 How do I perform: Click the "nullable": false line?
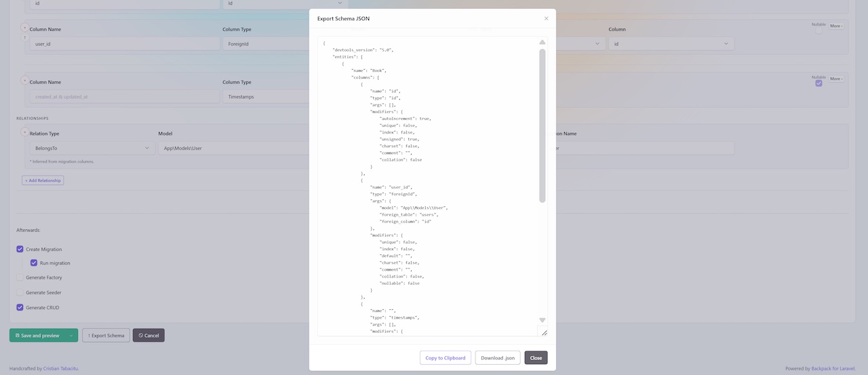coord(399,283)
